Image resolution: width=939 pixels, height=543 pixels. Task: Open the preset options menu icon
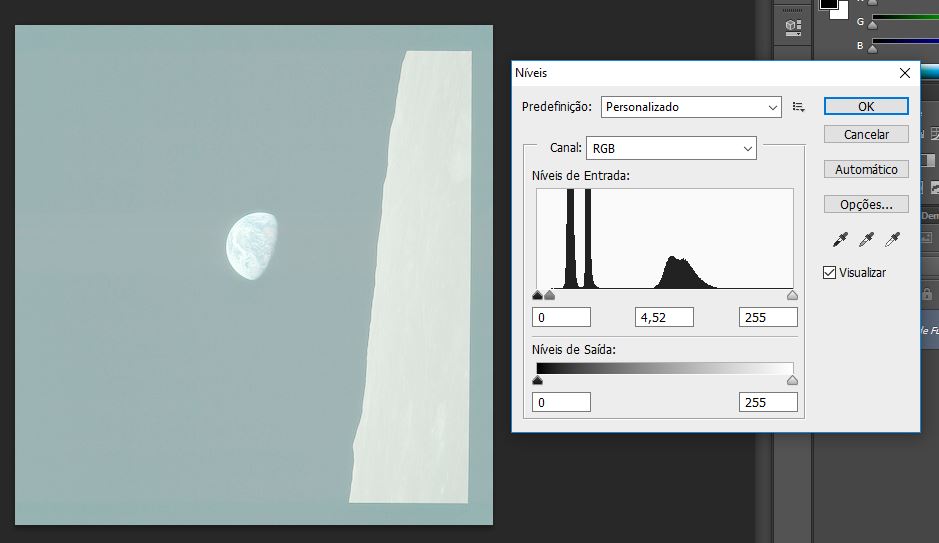coord(798,107)
